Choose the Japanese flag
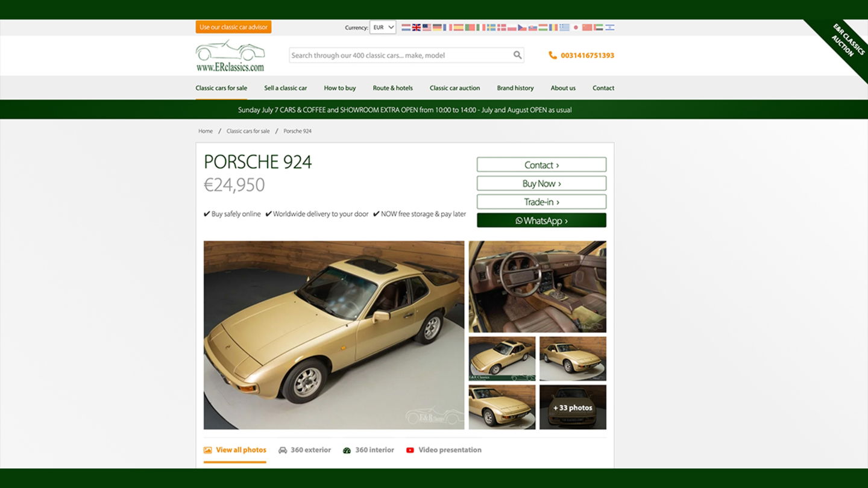Screen dimensions: 868x488 point(576,27)
